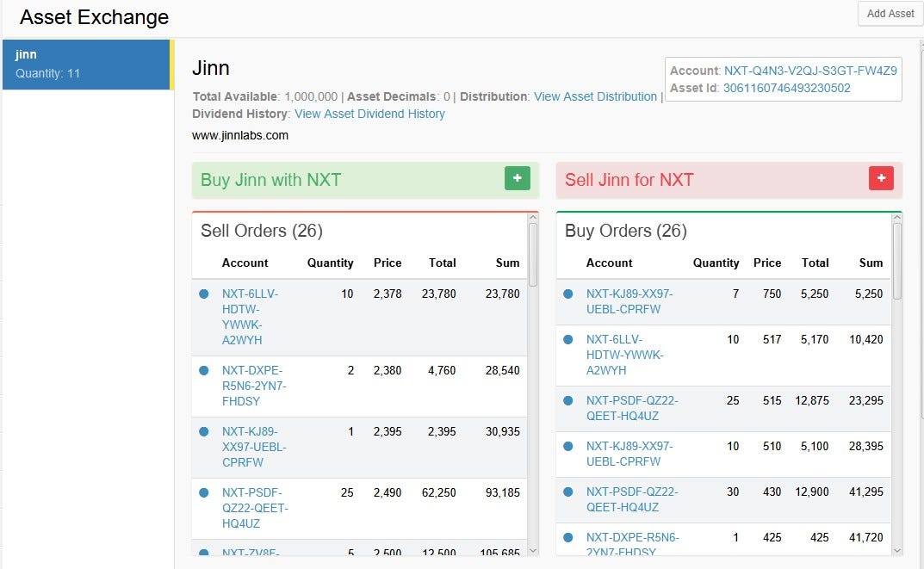Open asset id 3061160746493230502 link
924x569 pixels.
[787, 88]
